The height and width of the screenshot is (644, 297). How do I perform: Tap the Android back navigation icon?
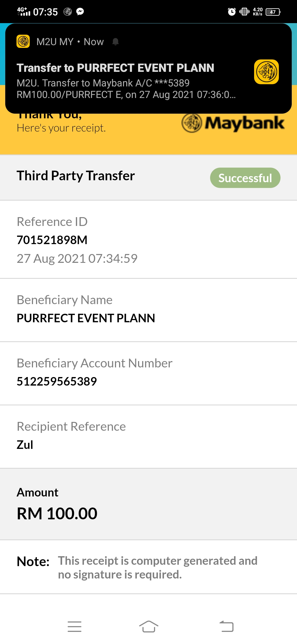point(226,627)
